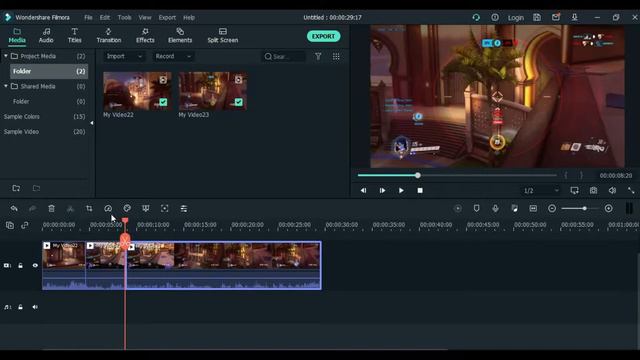
Task: Stop the preview playback
Action: pos(420,191)
